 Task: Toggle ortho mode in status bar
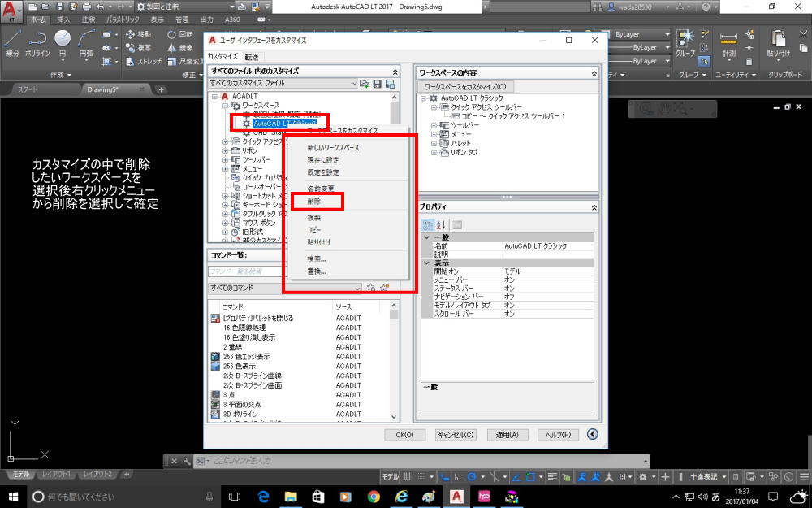pos(458,477)
